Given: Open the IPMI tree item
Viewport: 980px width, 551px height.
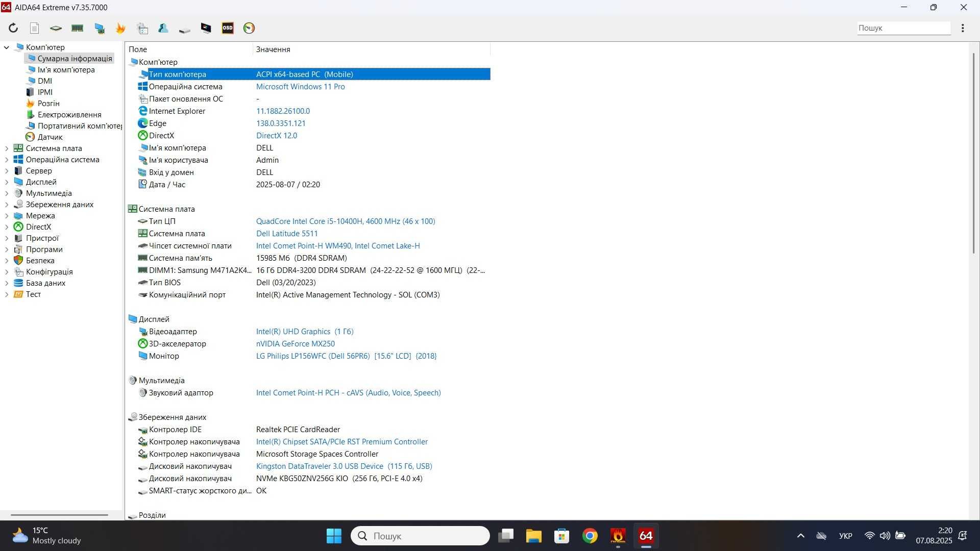Looking at the screenshot, I should (x=39, y=92).
